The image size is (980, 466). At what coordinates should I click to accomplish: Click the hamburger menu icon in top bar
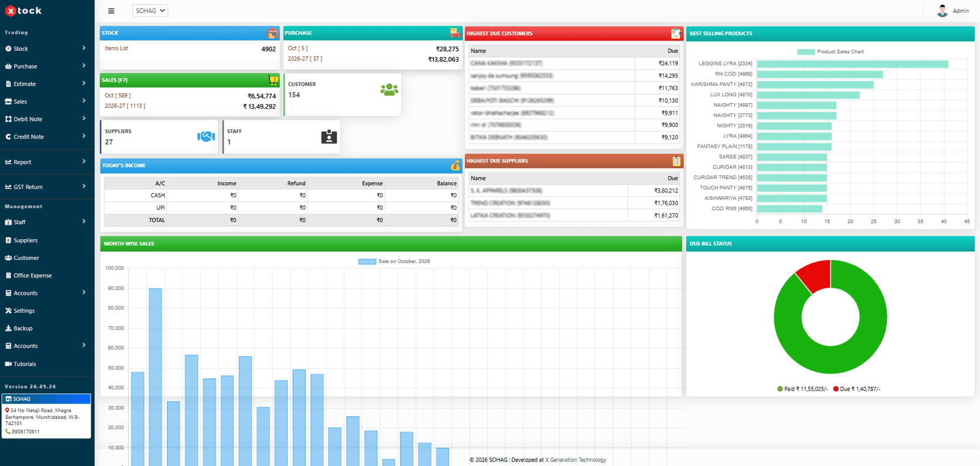pos(111,11)
